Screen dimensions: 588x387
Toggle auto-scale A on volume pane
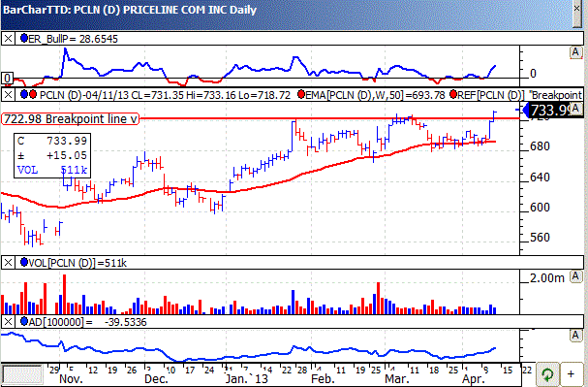(575, 277)
